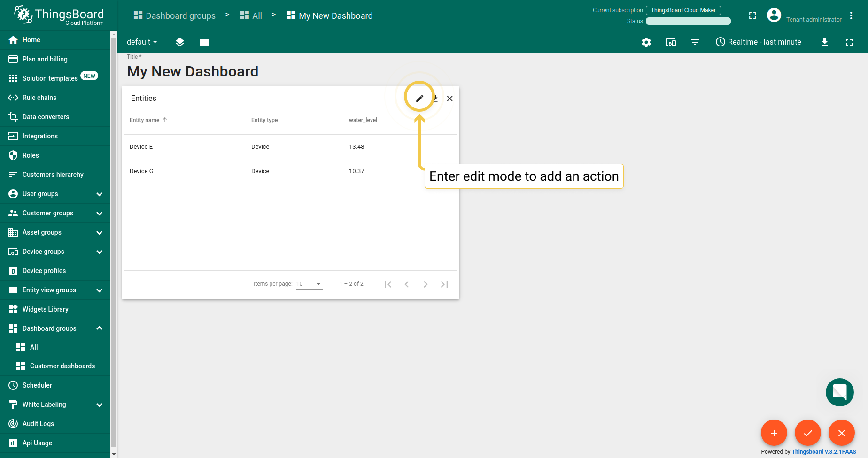
Task: Apply changes with orange checkmark button
Action: click(x=807, y=433)
